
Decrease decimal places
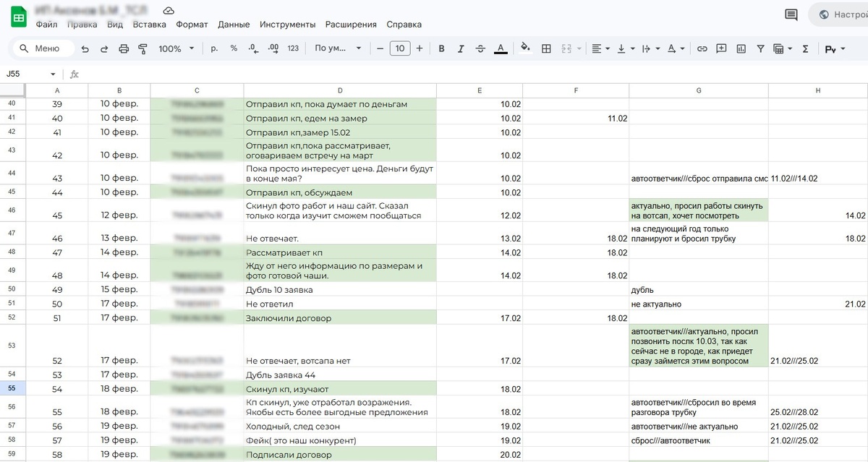pos(253,48)
